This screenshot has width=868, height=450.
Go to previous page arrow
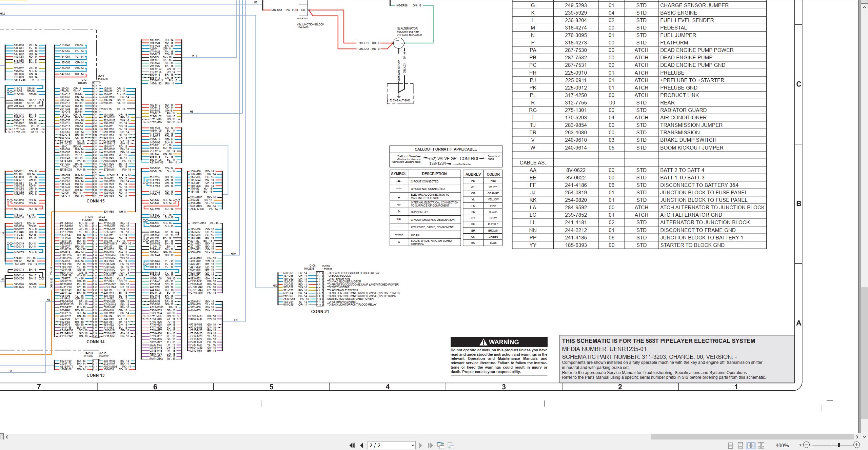coord(362,445)
